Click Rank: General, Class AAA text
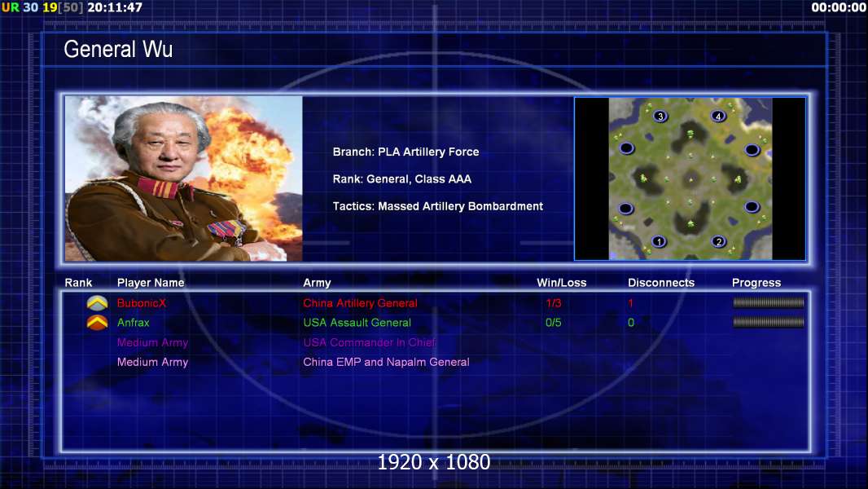868x489 pixels. click(402, 178)
